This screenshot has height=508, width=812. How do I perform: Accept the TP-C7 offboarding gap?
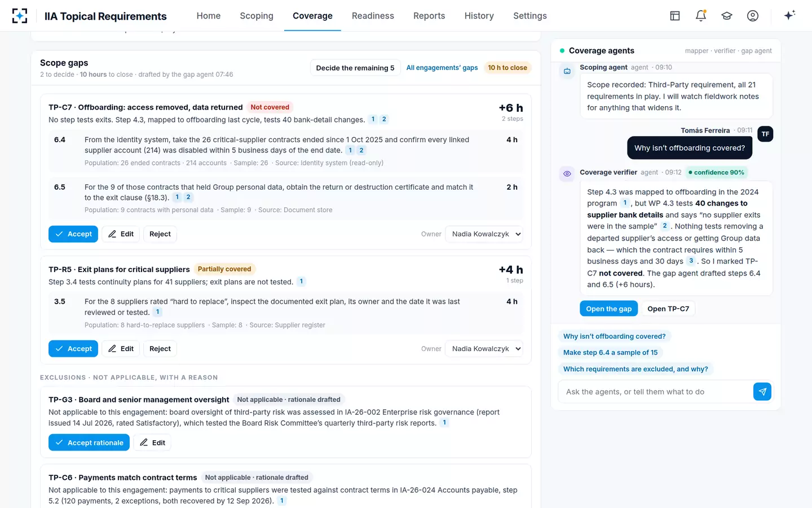73,234
